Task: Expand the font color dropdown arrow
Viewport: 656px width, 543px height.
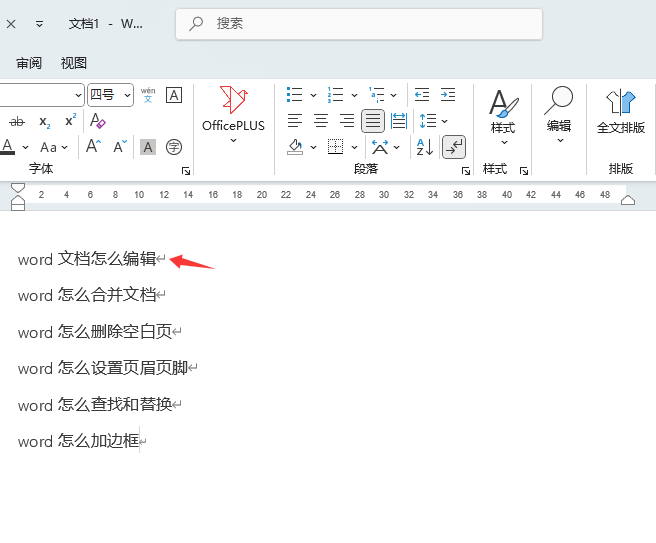Action: (x=26, y=147)
